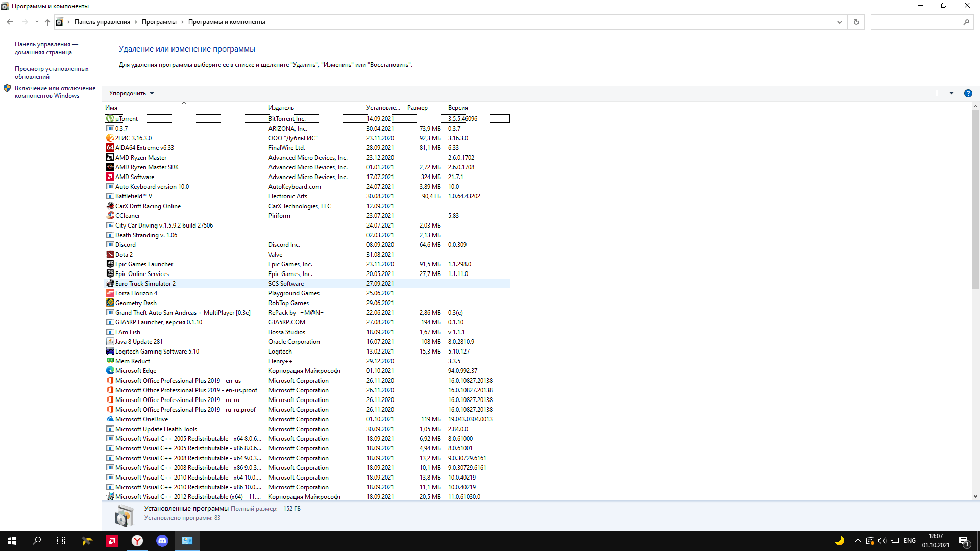Viewport: 980px width, 551px height.
Task: Open Task View on the taskbar
Action: pyautogui.click(x=61, y=541)
